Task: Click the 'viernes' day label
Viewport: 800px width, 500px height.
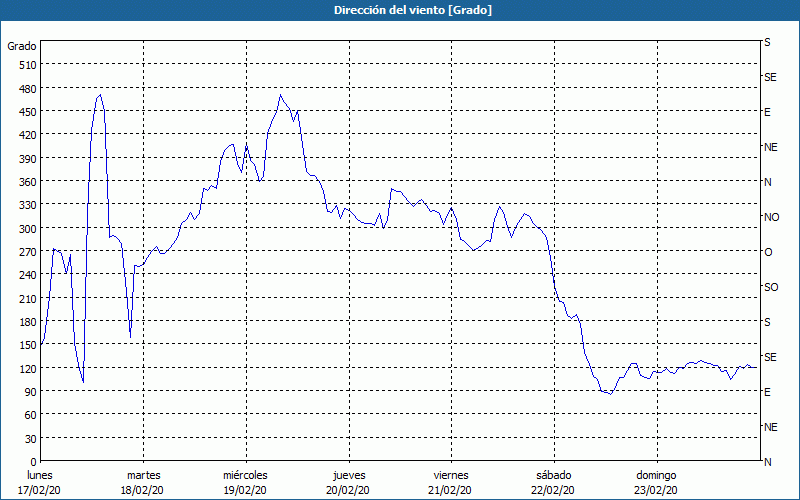Action: click(x=451, y=476)
